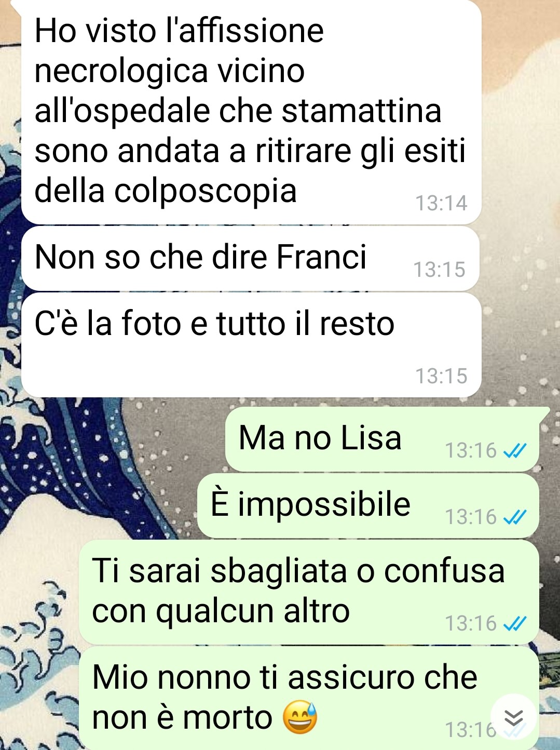Tap the scroll-to-bottom double chevron button

[513, 718]
